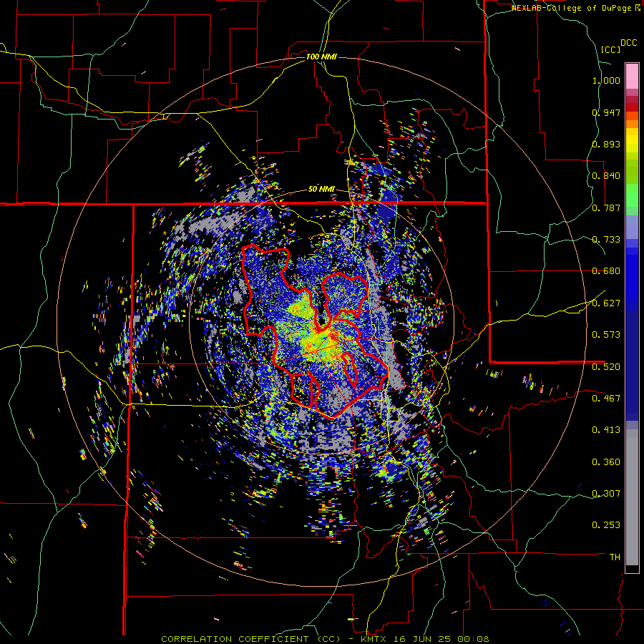Click the 0.307 scale value
This screenshot has height=644, width=644.
pyautogui.click(x=606, y=494)
